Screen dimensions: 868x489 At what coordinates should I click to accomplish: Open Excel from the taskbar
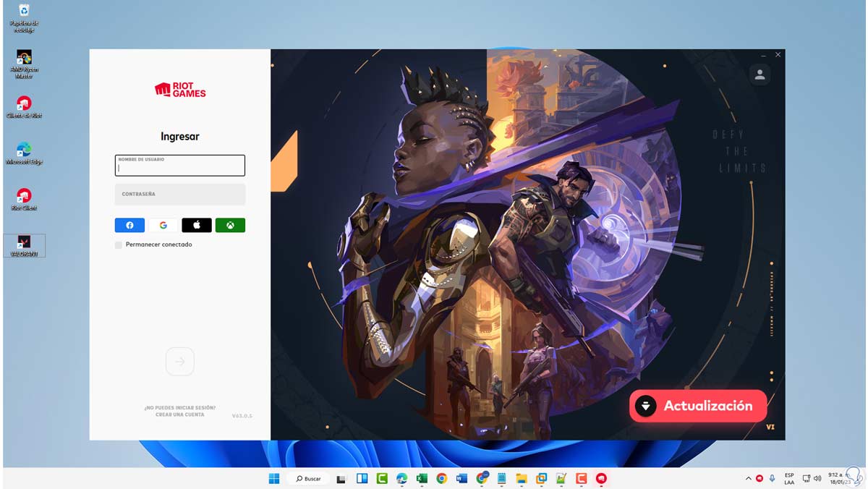tap(422, 478)
